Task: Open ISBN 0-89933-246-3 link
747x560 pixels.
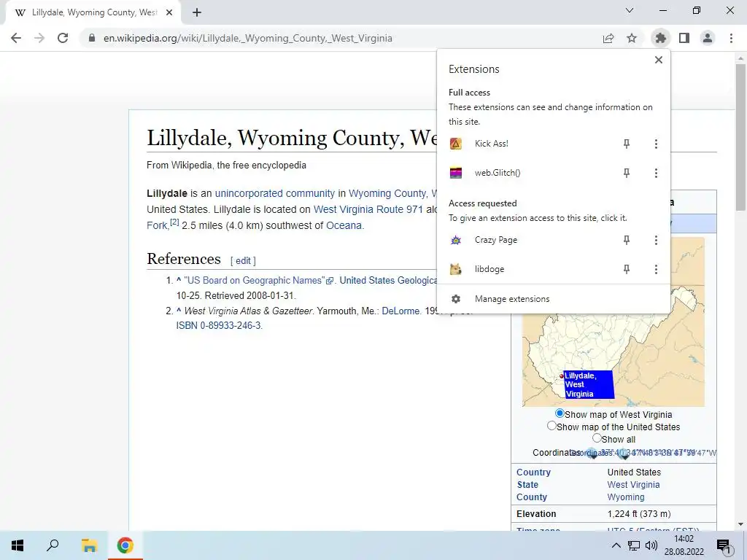Action: coord(219,326)
